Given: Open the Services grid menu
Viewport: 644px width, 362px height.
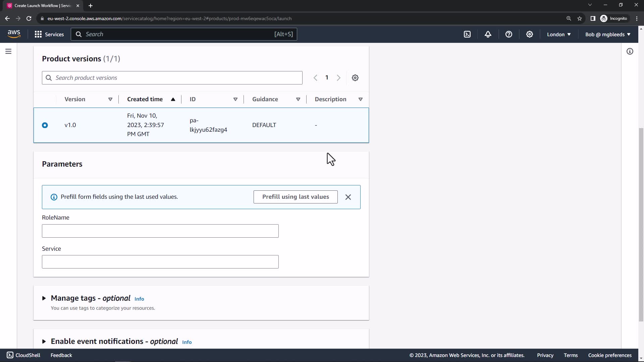Looking at the screenshot, I should click(49, 35).
